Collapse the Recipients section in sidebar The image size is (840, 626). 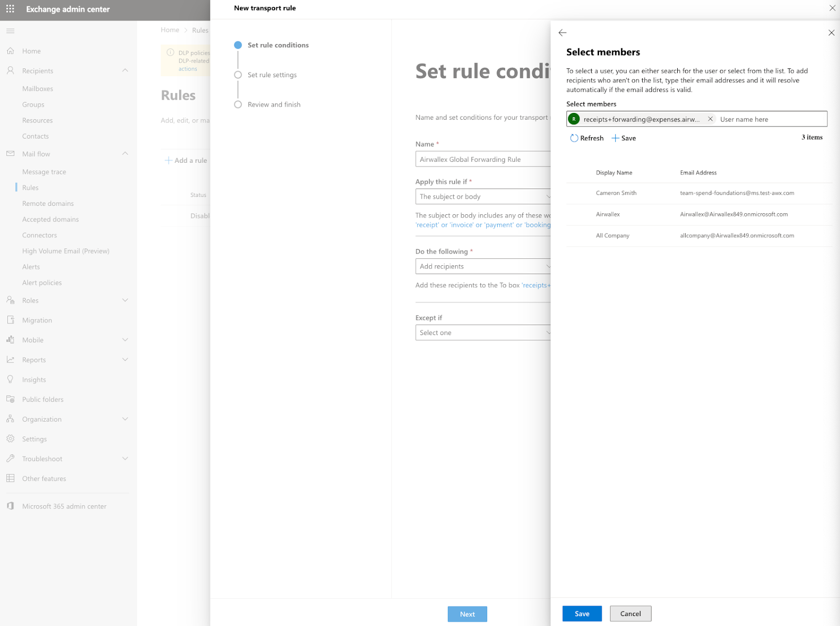pos(125,71)
